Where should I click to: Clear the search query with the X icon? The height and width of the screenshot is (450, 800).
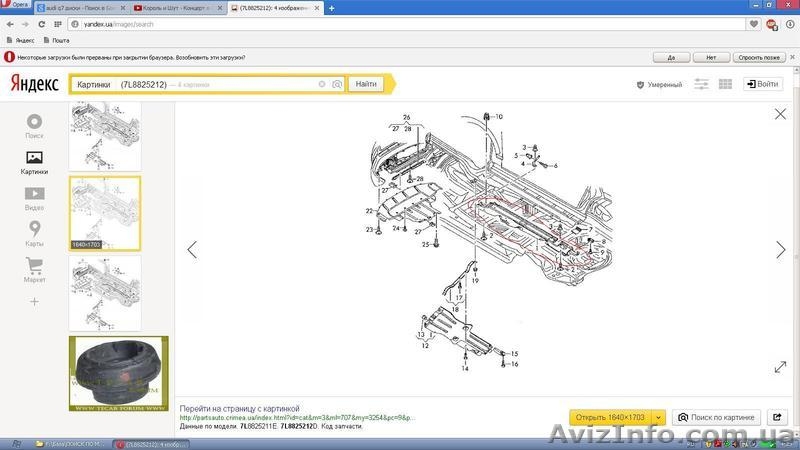pos(322,85)
